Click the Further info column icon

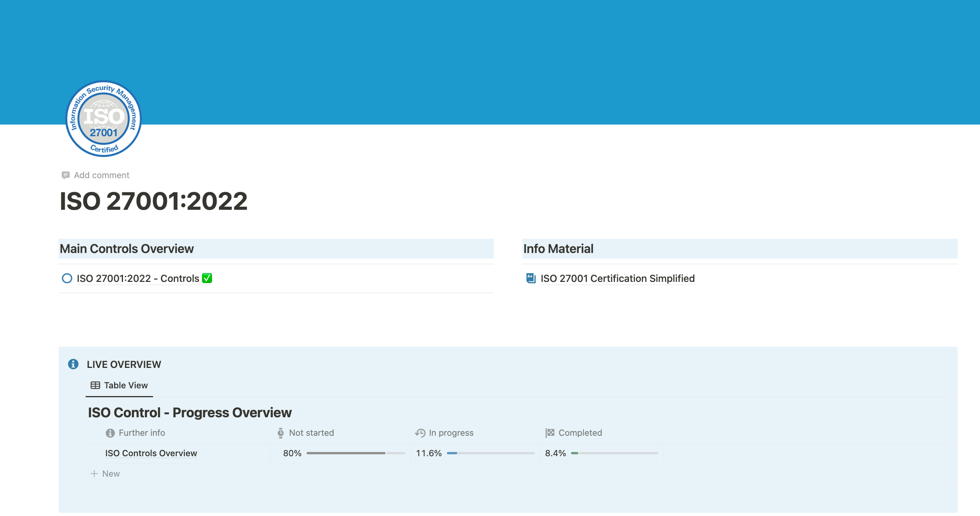click(110, 433)
